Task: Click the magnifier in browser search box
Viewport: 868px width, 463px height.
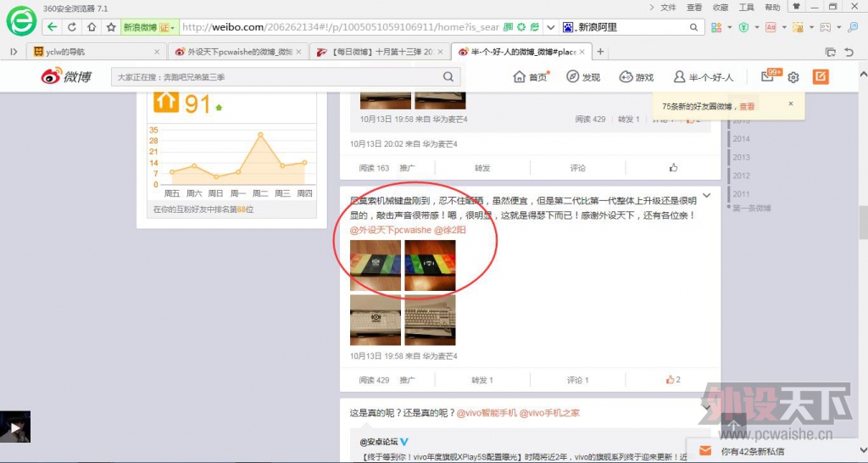Action: click(693, 27)
